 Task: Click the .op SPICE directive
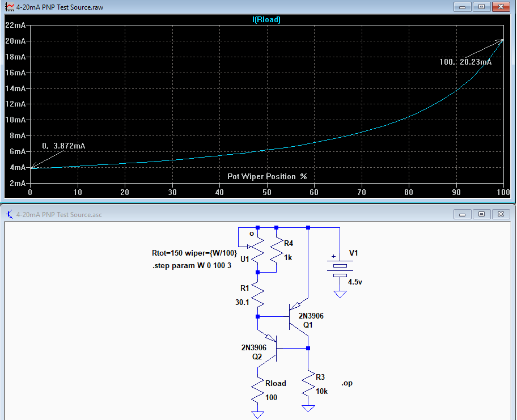click(347, 383)
